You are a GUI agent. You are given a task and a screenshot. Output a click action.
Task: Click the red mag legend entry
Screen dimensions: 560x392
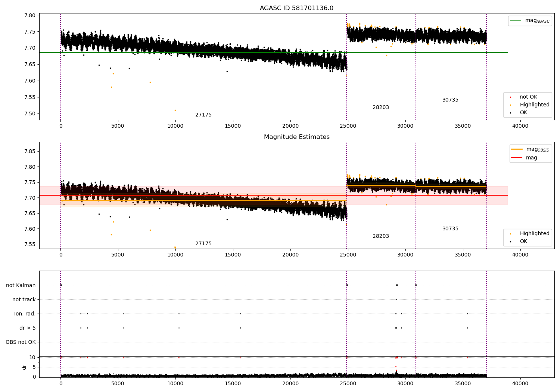(525, 158)
